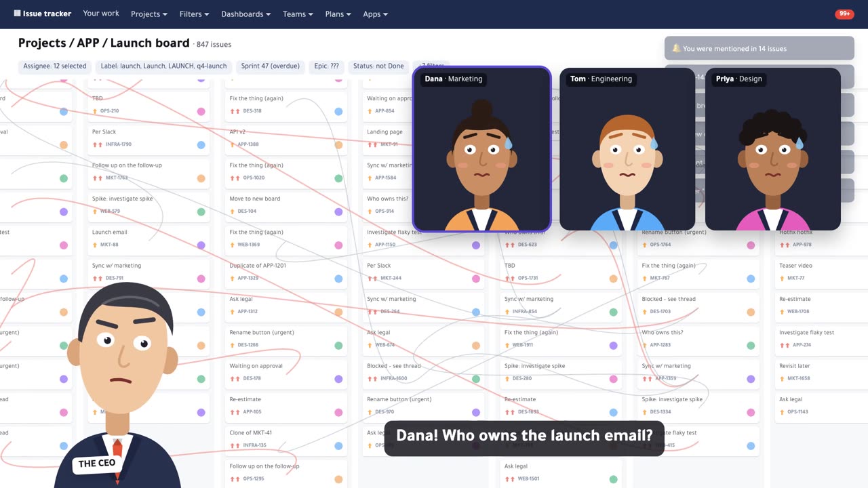The width and height of the screenshot is (868, 488).
Task: Expand the Teams dropdown
Action: pyautogui.click(x=298, y=14)
